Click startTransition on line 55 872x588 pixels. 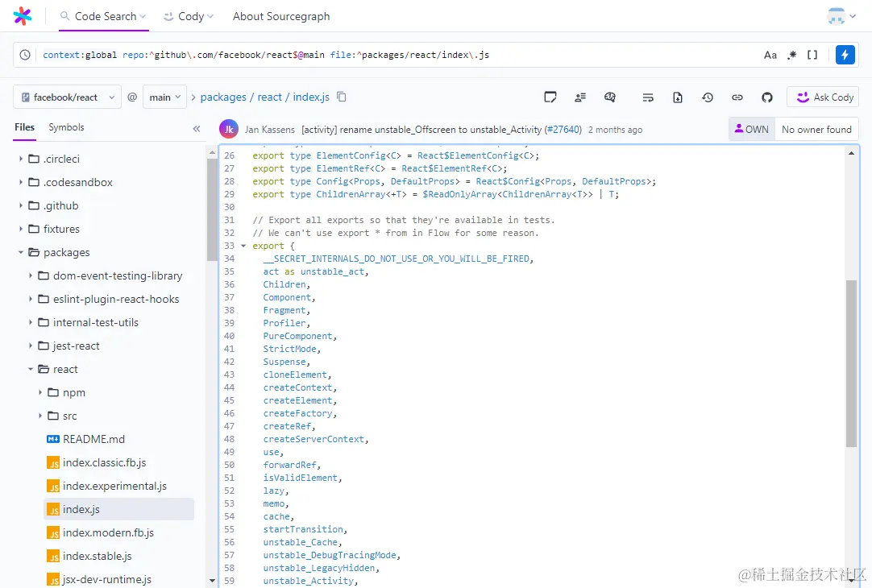303,529
